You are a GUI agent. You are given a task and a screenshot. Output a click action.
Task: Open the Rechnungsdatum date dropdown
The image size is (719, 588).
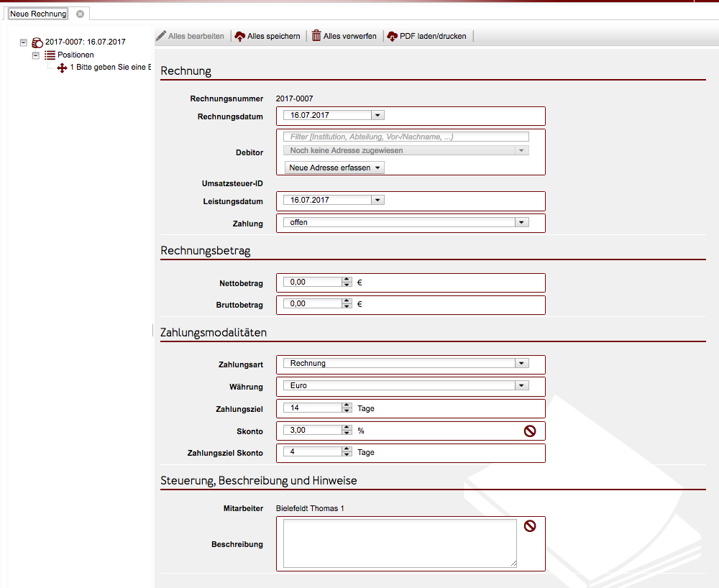click(x=378, y=115)
